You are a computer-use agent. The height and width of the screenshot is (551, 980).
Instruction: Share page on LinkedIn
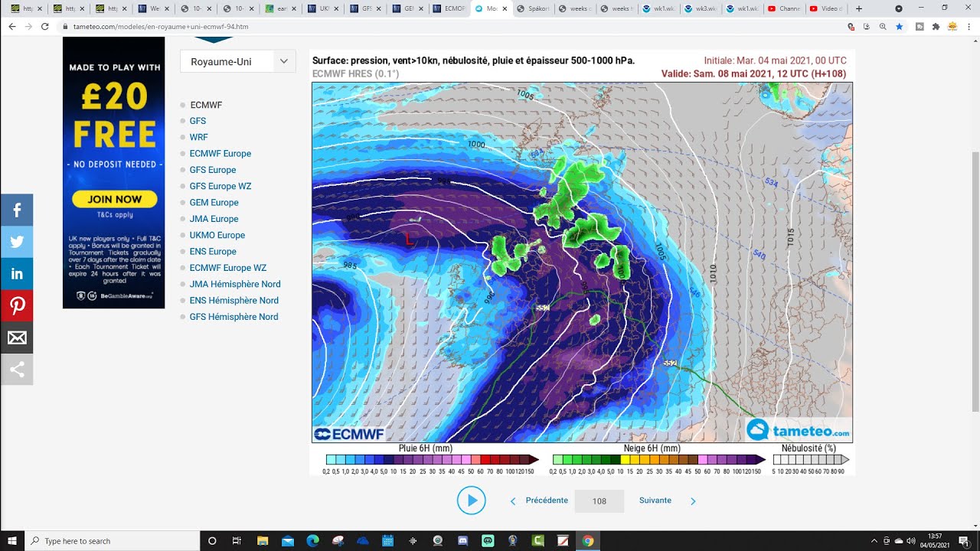[17, 274]
